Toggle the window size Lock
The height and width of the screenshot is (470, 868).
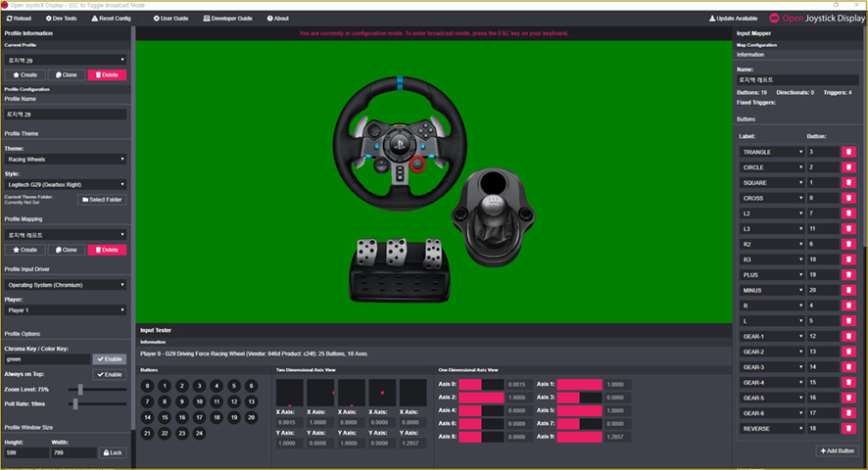[113, 452]
